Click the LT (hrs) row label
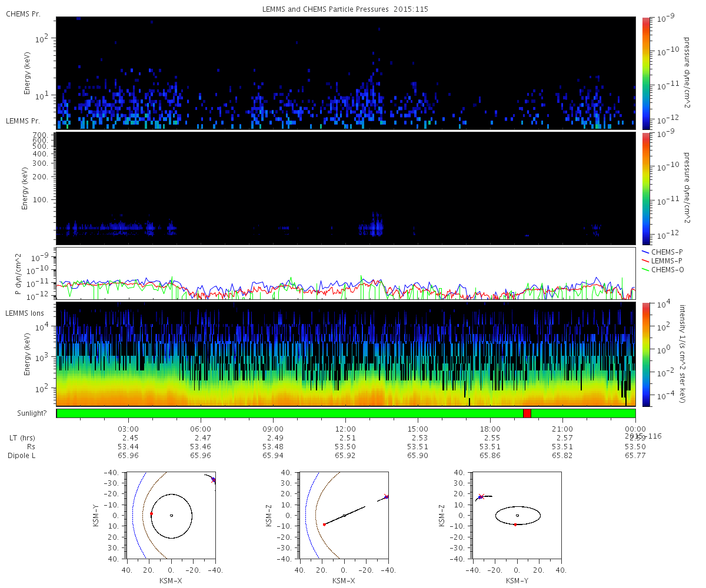The image size is (706, 588). 24,438
